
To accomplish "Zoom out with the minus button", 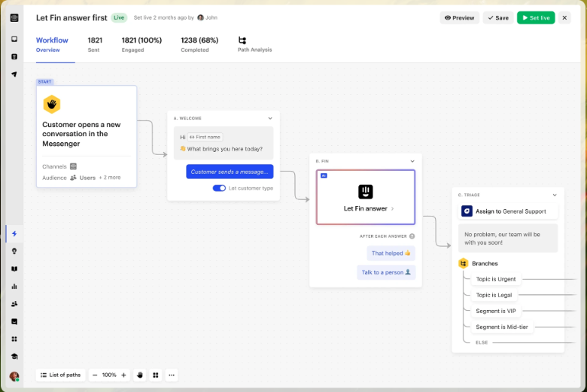I will 95,375.
